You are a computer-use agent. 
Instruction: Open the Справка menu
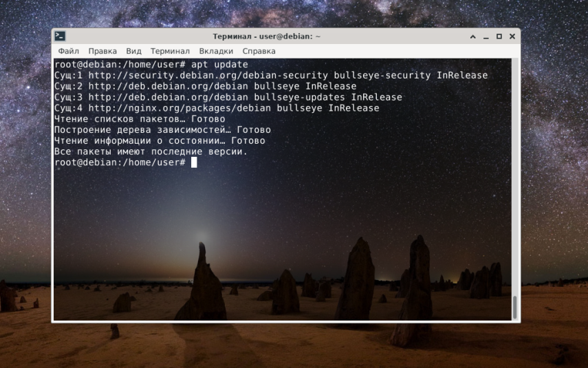pyautogui.click(x=259, y=51)
